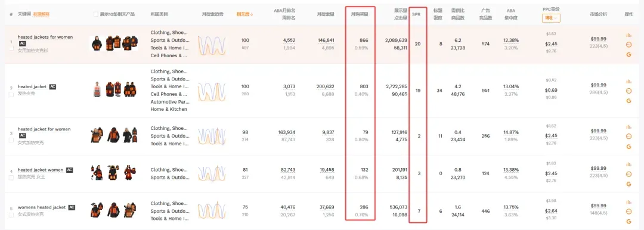Click monthly purchases value 286
Image resolution: width=644 pixels, height=230 pixels.
364,207
